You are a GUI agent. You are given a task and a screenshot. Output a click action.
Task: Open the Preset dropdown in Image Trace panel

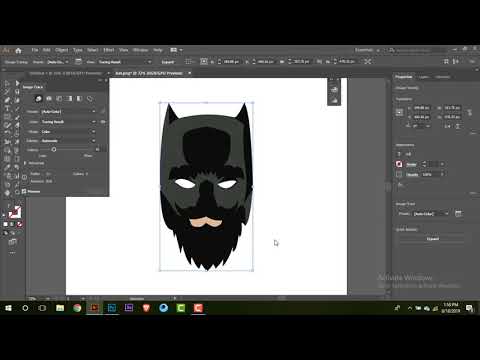point(68,112)
